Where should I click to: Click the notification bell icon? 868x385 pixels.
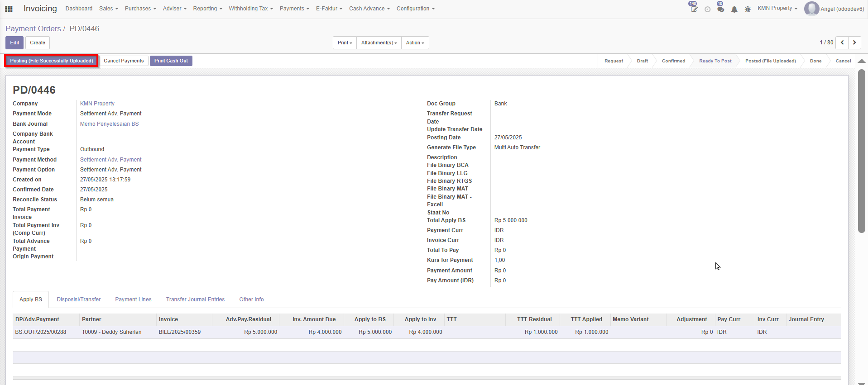734,9
